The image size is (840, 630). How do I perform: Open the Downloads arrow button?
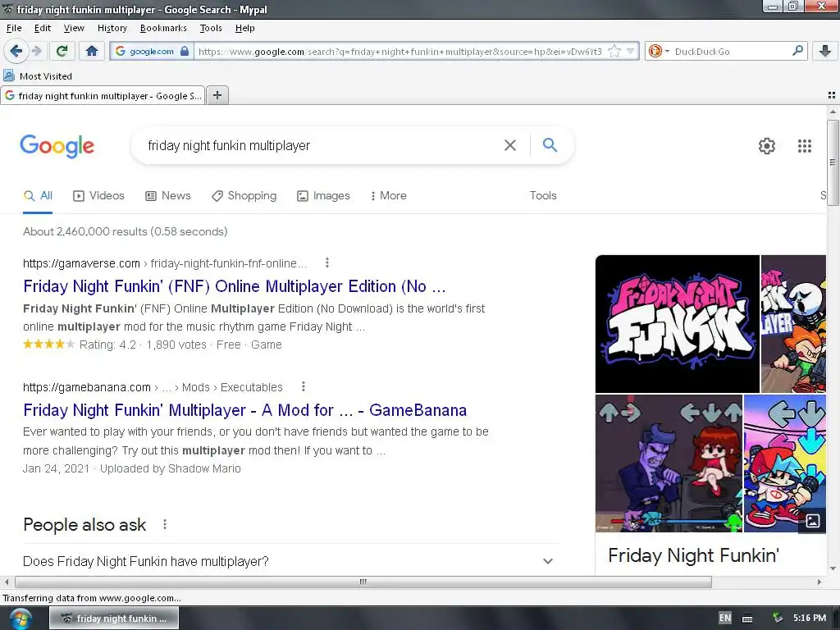825,51
